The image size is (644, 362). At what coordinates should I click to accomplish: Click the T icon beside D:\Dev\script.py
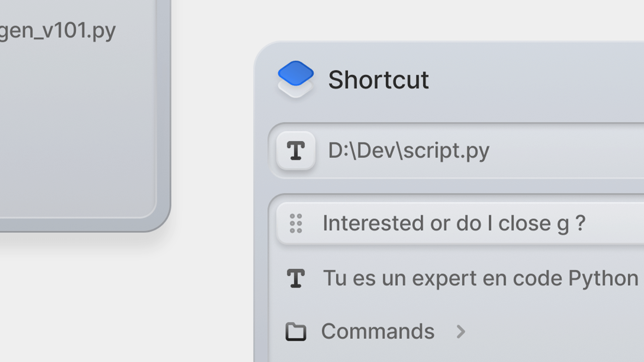point(296,150)
